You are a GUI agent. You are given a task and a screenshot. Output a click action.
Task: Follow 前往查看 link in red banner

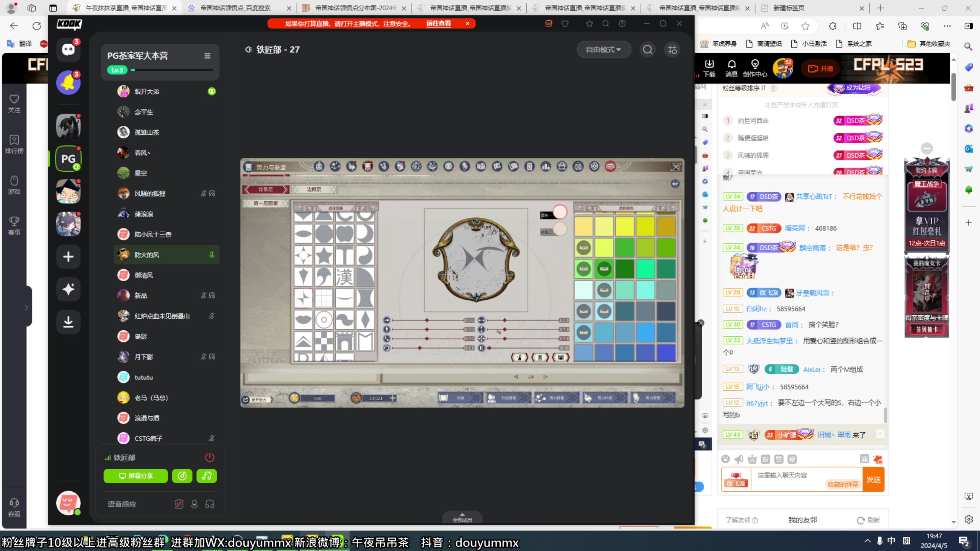(x=439, y=24)
